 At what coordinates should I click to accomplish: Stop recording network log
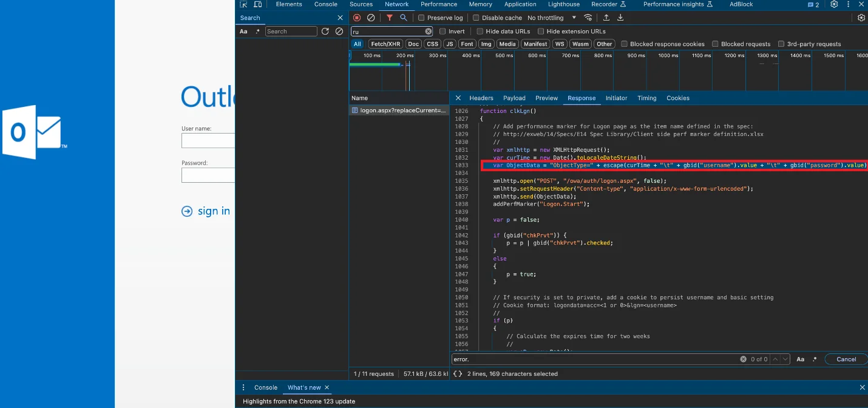pyautogui.click(x=357, y=18)
